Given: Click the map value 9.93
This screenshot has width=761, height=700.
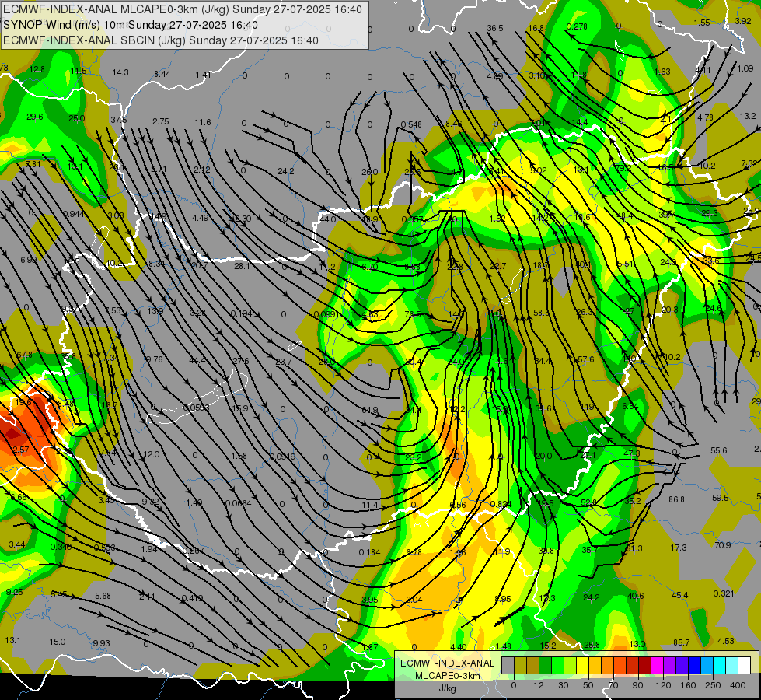Looking at the screenshot, I should (x=101, y=643).
